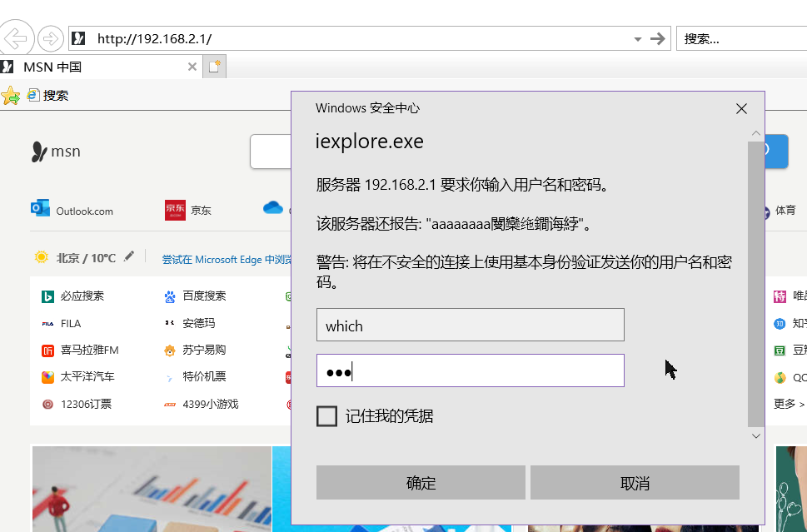This screenshot has width=807, height=532.
Task: Open the new tab button
Action: pyautogui.click(x=214, y=67)
